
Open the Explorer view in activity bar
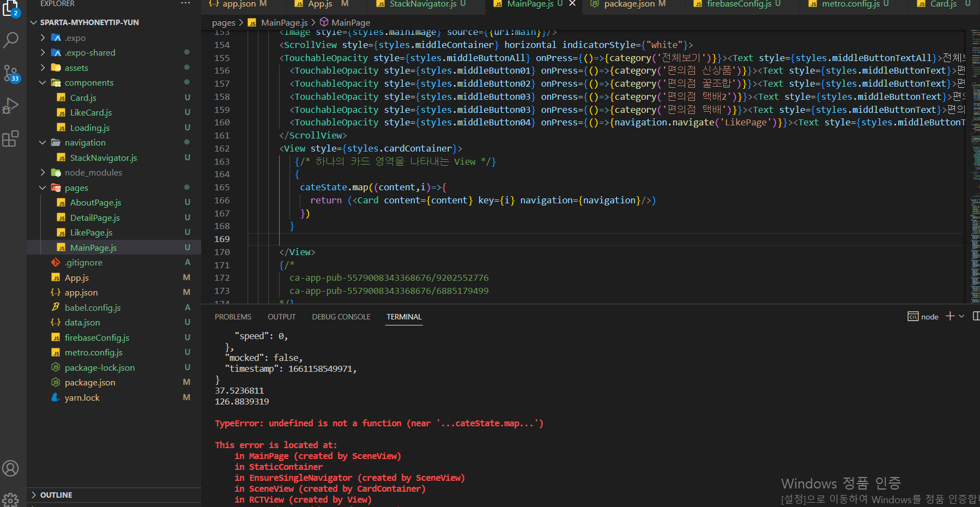tap(10, 8)
